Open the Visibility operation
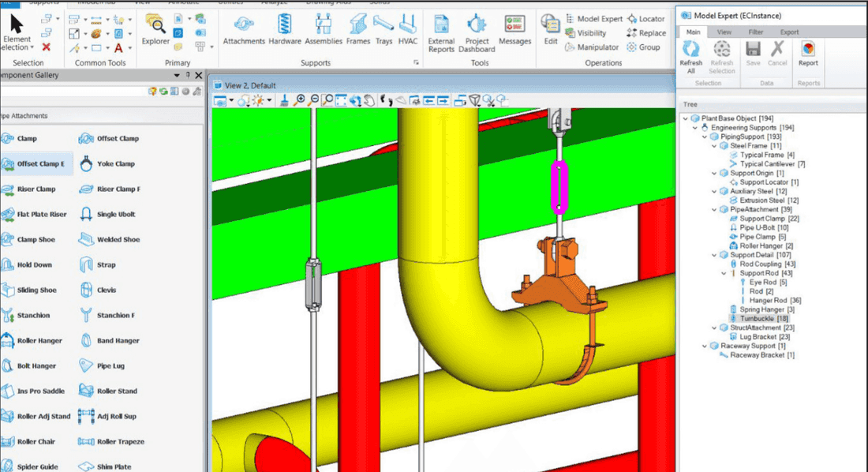The image size is (868, 472). click(x=586, y=33)
